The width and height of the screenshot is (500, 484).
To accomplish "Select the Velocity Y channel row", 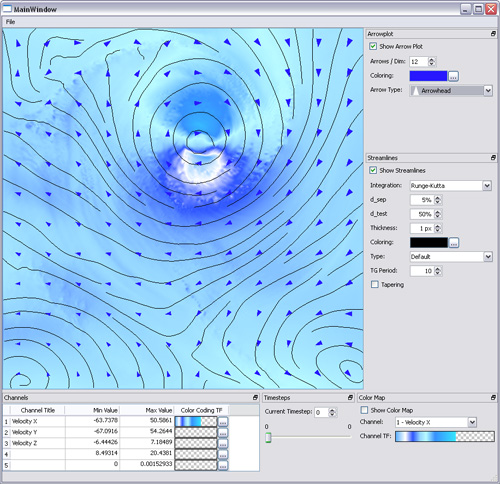I will click(131, 432).
